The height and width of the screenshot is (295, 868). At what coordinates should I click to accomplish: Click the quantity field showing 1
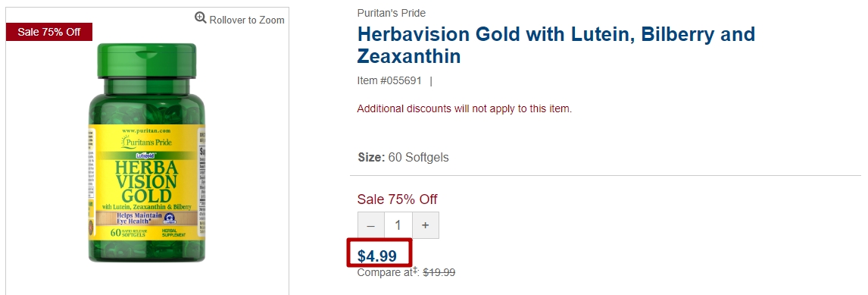point(398,225)
